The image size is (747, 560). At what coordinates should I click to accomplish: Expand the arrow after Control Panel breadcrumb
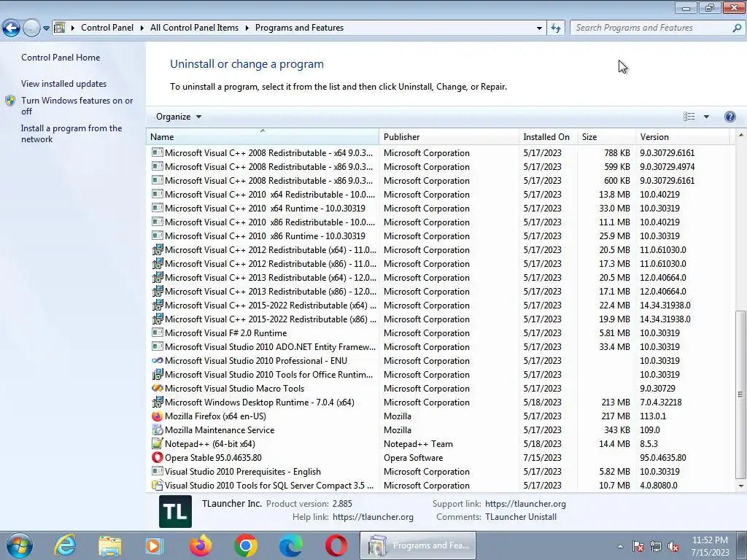[142, 28]
